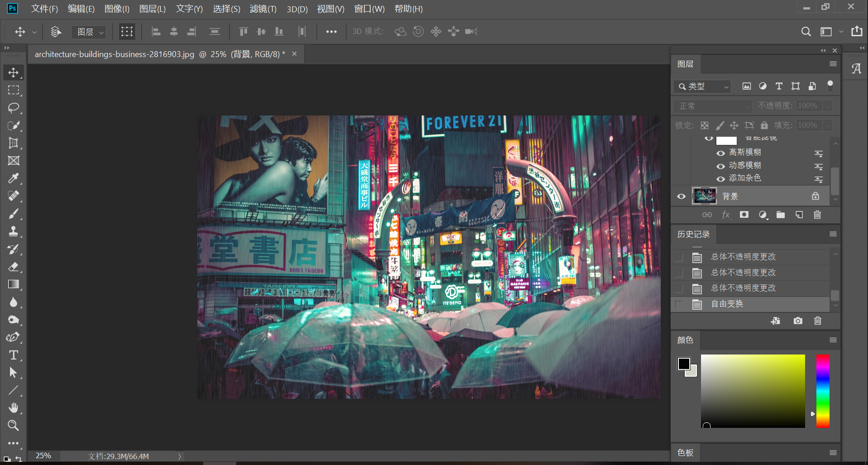
Task: Open the 窗口(W) menu
Action: [x=369, y=9]
